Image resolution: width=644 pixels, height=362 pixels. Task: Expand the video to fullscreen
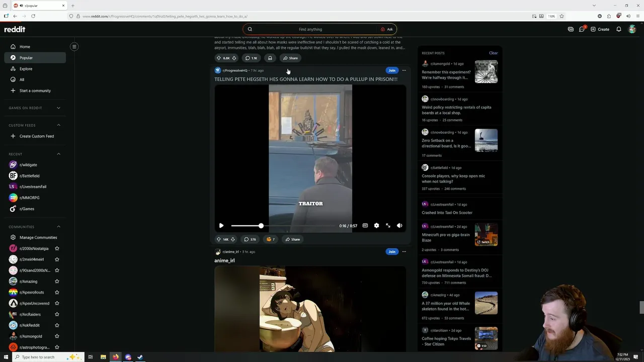388,226
